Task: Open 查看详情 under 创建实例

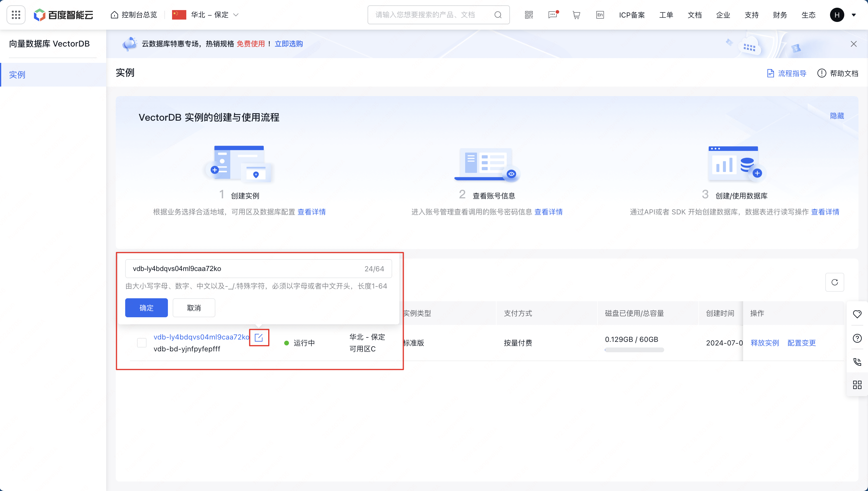Action: click(311, 212)
